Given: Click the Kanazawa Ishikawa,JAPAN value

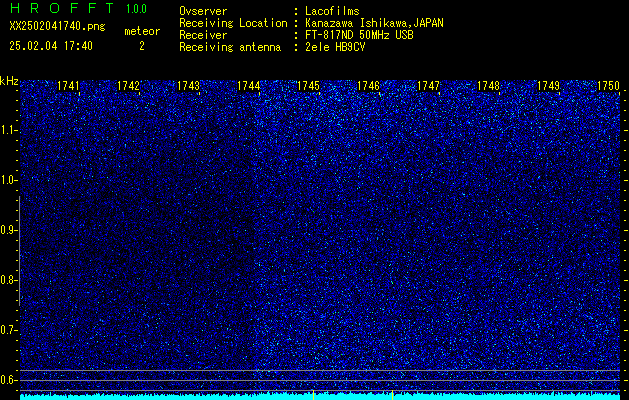Looking at the screenshot, I should [x=374, y=23].
